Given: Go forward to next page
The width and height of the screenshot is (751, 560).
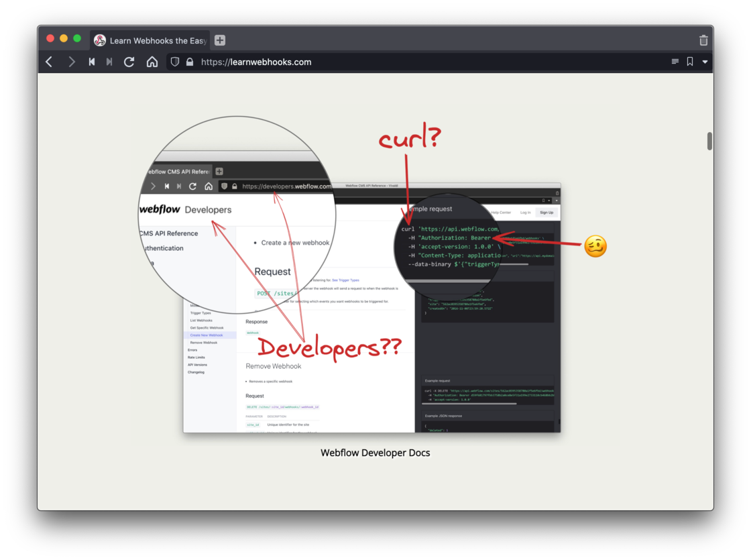Looking at the screenshot, I should click(71, 62).
